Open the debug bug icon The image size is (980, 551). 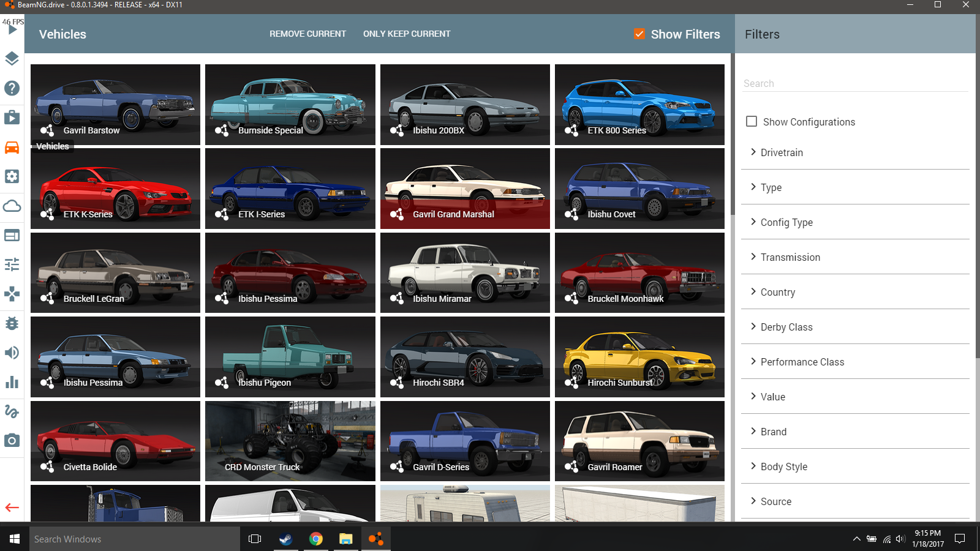tap(12, 323)
